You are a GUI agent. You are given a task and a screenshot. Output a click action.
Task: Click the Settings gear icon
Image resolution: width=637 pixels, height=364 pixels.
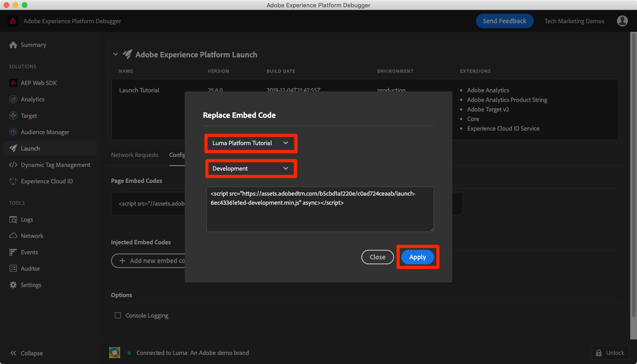13,285
